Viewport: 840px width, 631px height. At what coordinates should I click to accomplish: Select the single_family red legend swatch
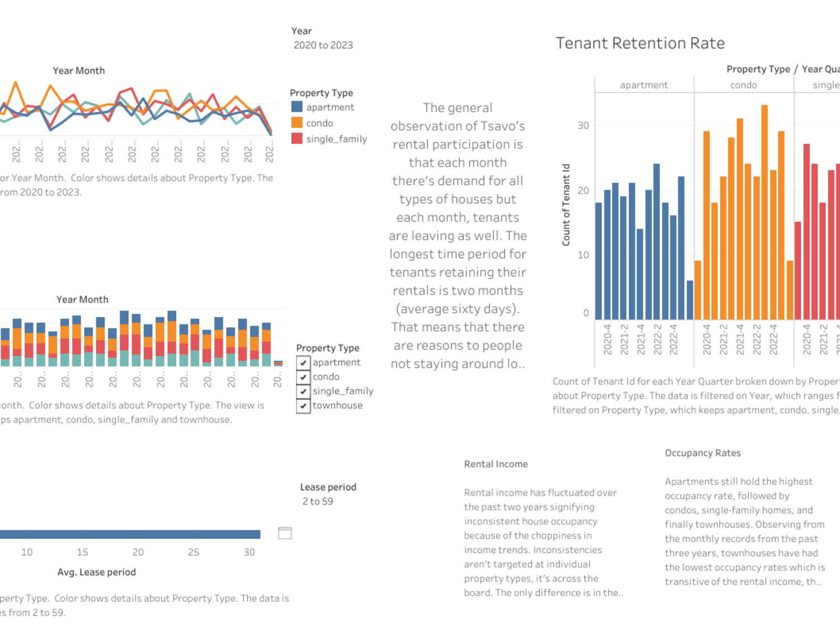coord(297,138)
